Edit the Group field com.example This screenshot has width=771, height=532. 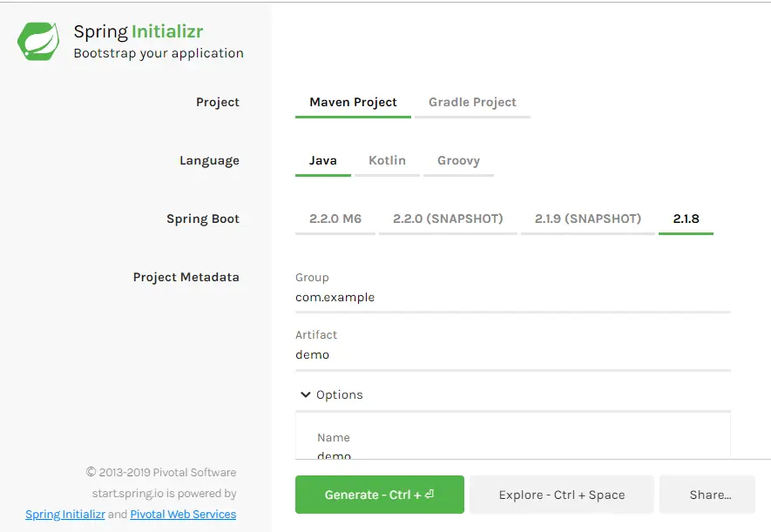click(x=513, y=298)
